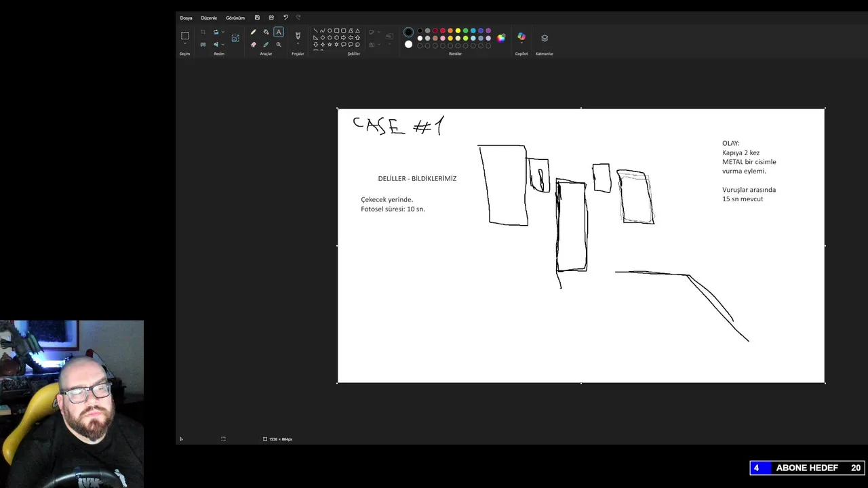Select the oval shape

pyautogui.click(x=330, y=30)
